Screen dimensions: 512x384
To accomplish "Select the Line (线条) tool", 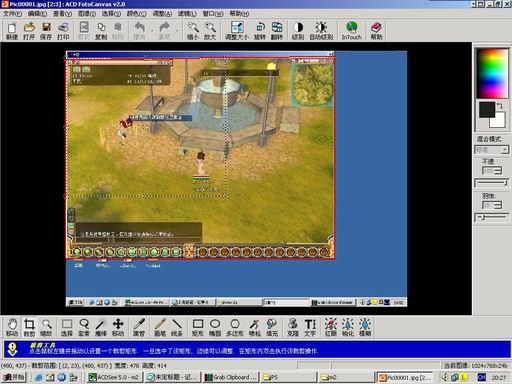I will [177, 327].
